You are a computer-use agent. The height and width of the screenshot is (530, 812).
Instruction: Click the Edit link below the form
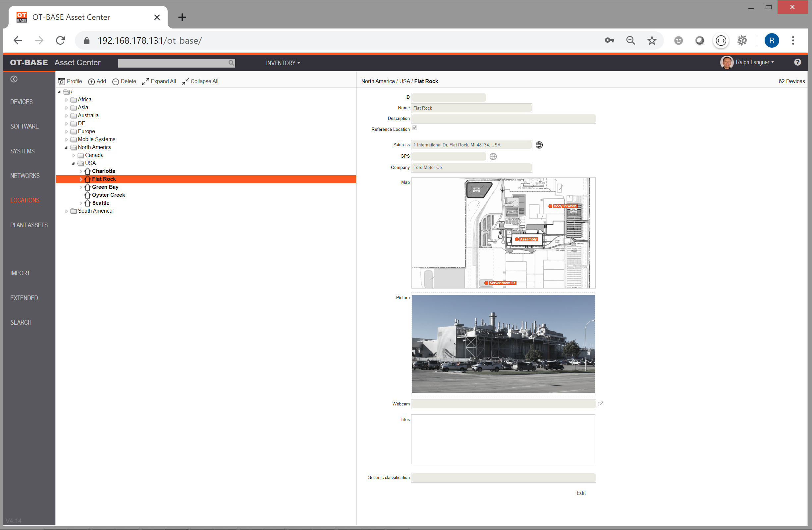pos(581,493)
